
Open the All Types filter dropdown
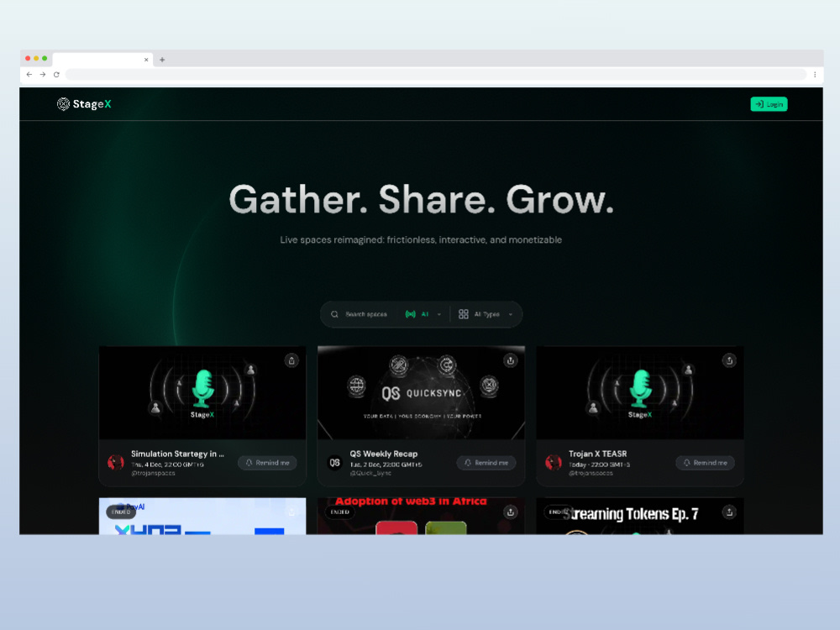(486, 314)
